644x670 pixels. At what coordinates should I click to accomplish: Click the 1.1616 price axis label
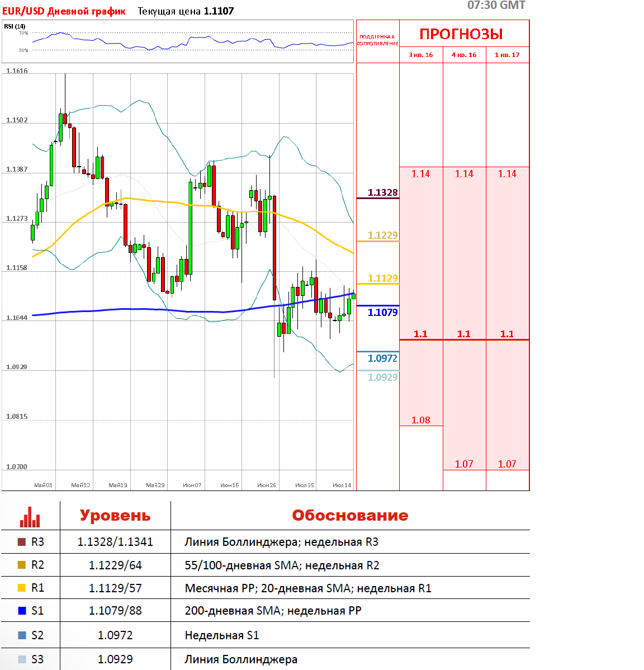pyautogui.click(x=17, y=70)
